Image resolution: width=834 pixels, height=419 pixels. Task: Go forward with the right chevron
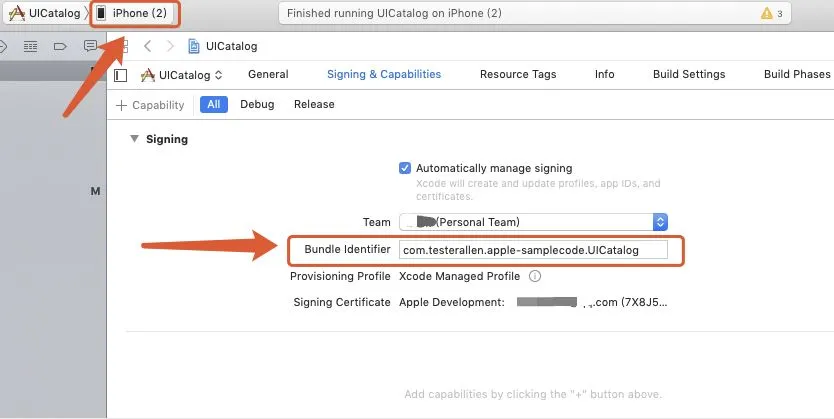pos(170,46)
